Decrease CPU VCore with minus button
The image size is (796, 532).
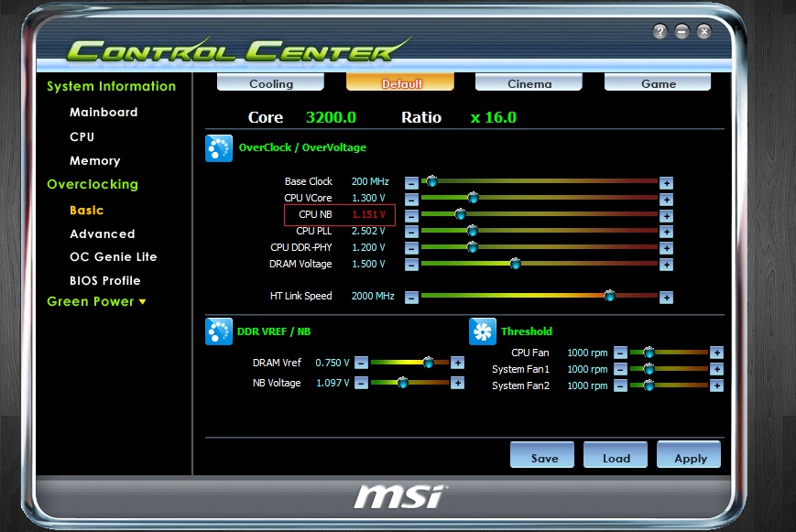pos(411,200)
